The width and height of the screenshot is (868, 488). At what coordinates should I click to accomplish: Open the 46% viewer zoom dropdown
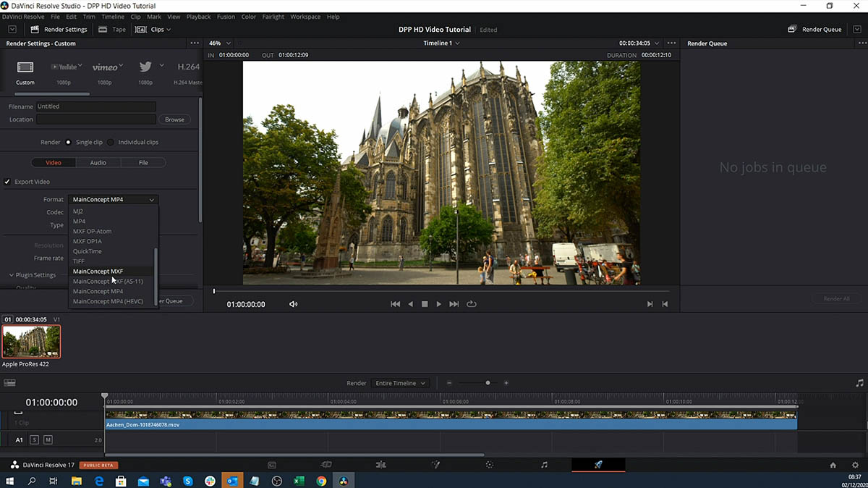pyautogui.click(x=220, y=43)
